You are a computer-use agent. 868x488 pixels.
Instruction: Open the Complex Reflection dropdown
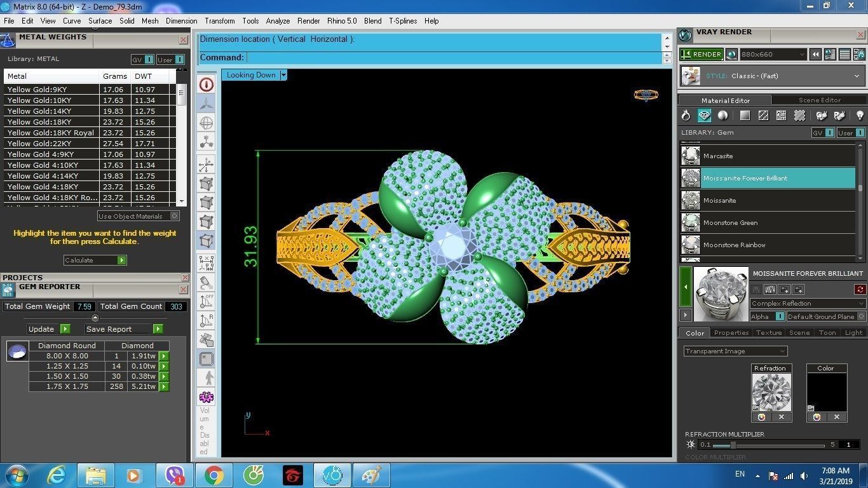pos(808,303)
